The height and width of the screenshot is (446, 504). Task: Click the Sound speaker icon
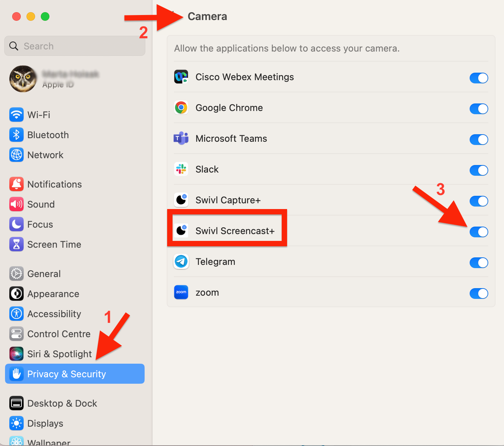coord(16,204)
